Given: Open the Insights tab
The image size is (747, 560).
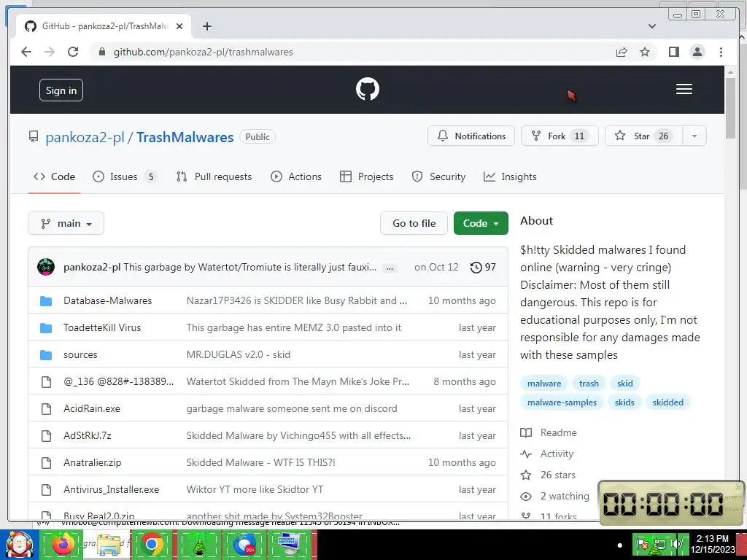Looking at the screenshot, I should pos(510,176).
